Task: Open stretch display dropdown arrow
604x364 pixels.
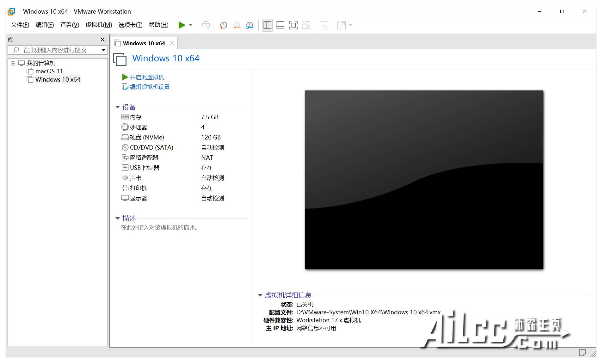Action: [x=350, y=25]
